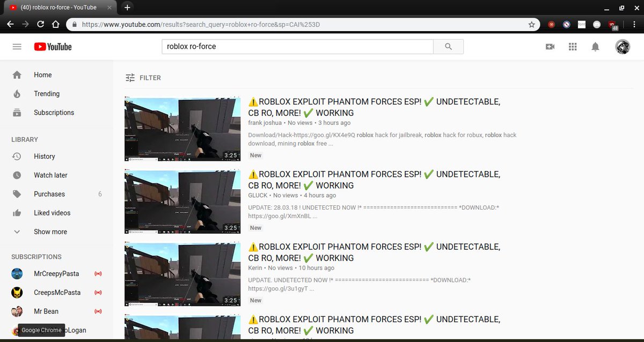Open the CreepsMcPasta subscription channel
This screenshot has width=644, height=342.
56,293
